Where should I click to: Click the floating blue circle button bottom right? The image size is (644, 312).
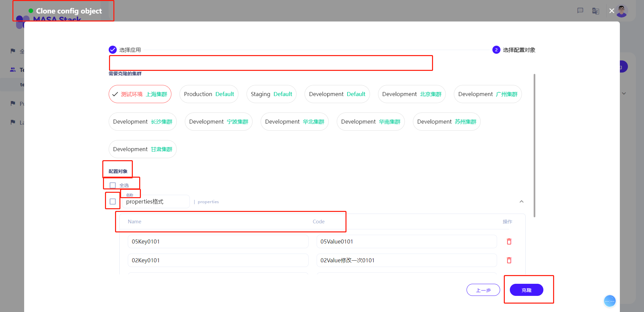609,301
